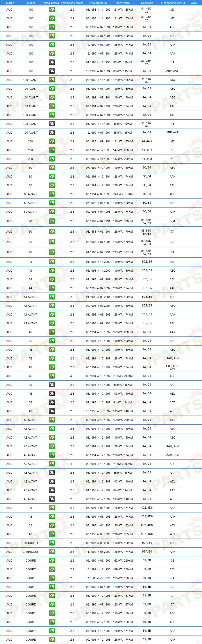
Task: Click the PB icon in the A4 09.1995 -> 07.1997 row
Action: [x=52, y=288]
